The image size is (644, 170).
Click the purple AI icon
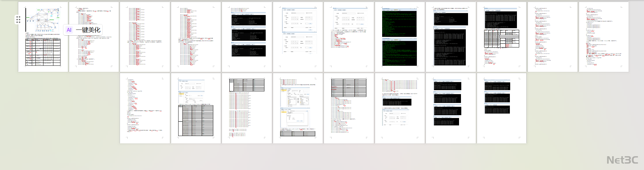tap(69, 30)
